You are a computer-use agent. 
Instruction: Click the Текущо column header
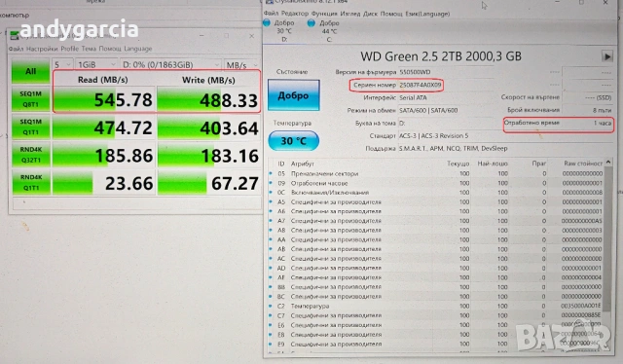pos(458,164)
